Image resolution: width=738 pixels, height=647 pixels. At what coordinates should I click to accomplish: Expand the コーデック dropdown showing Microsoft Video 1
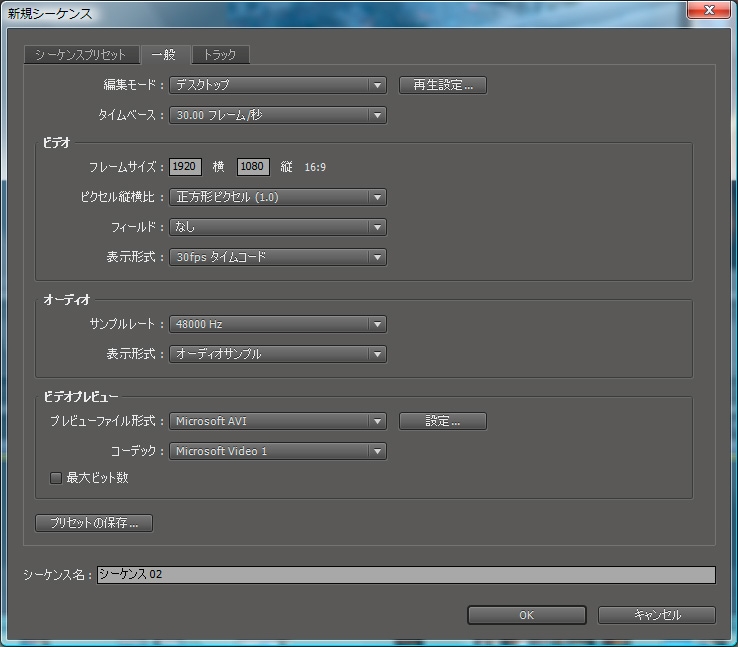click(x=278, y=451)
